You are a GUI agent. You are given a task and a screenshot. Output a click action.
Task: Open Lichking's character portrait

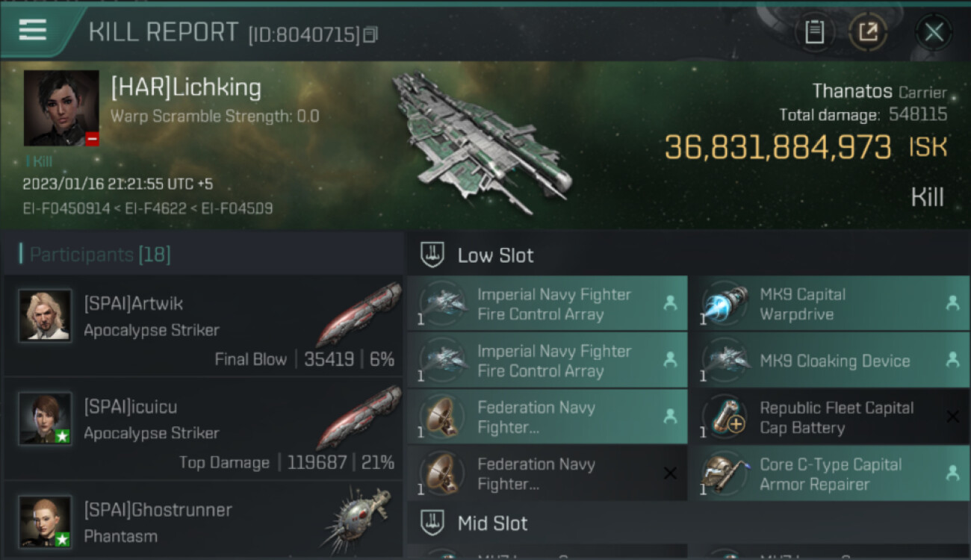61,108
